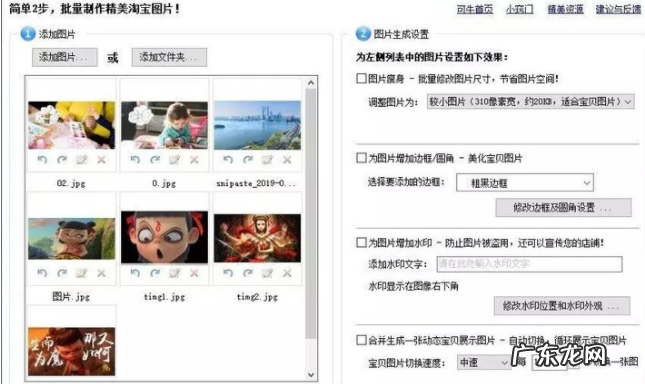Enable 为图片增加水印 checkbox
The image size is (645, 384).
[x=361, y=243]
